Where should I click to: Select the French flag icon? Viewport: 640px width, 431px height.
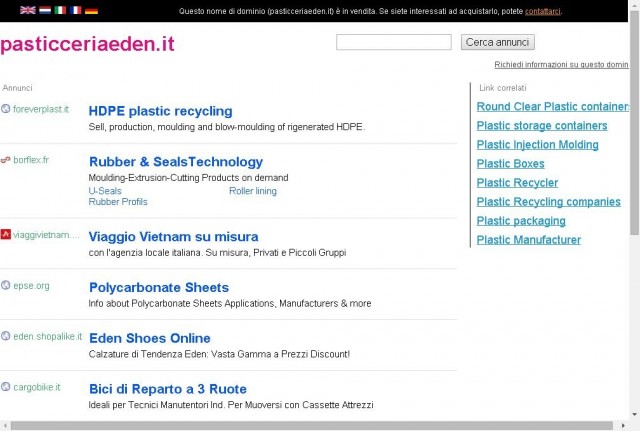(x=76, y=10)
